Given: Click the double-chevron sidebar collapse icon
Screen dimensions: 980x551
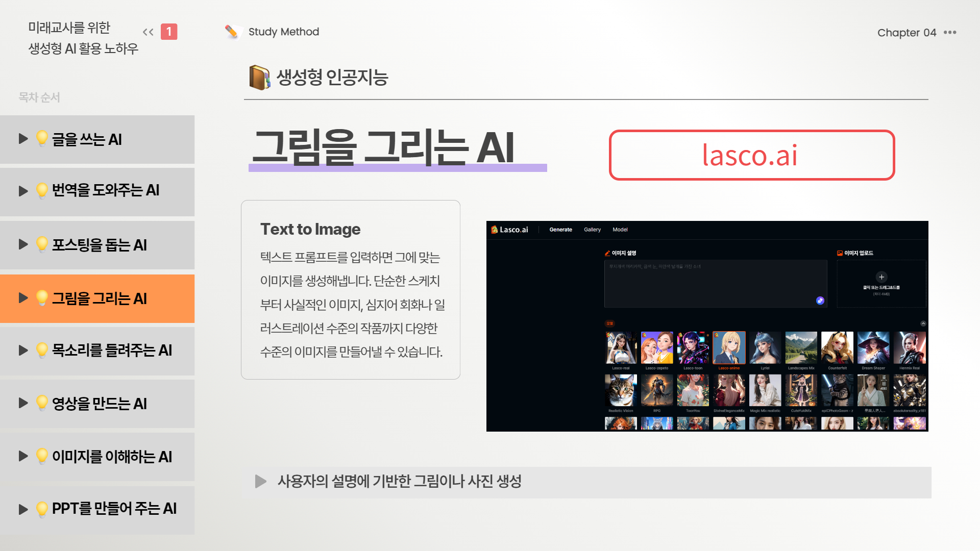Looking at the screenshot, I should [x=148, y=32].
